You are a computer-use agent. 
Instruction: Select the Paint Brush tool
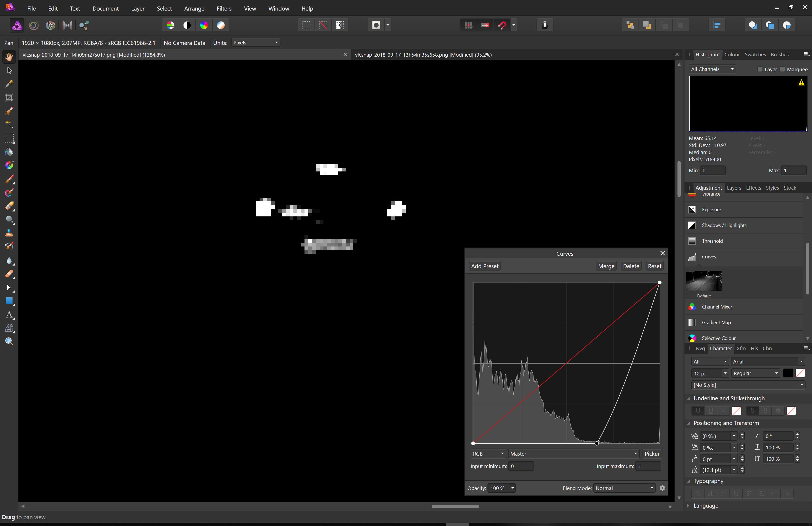coord(9,179)
